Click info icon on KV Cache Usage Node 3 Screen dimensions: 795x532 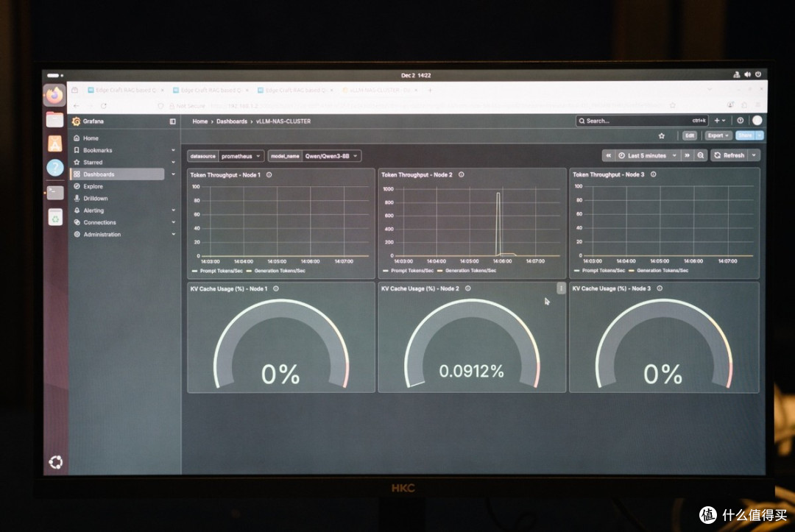coord(660,288)
